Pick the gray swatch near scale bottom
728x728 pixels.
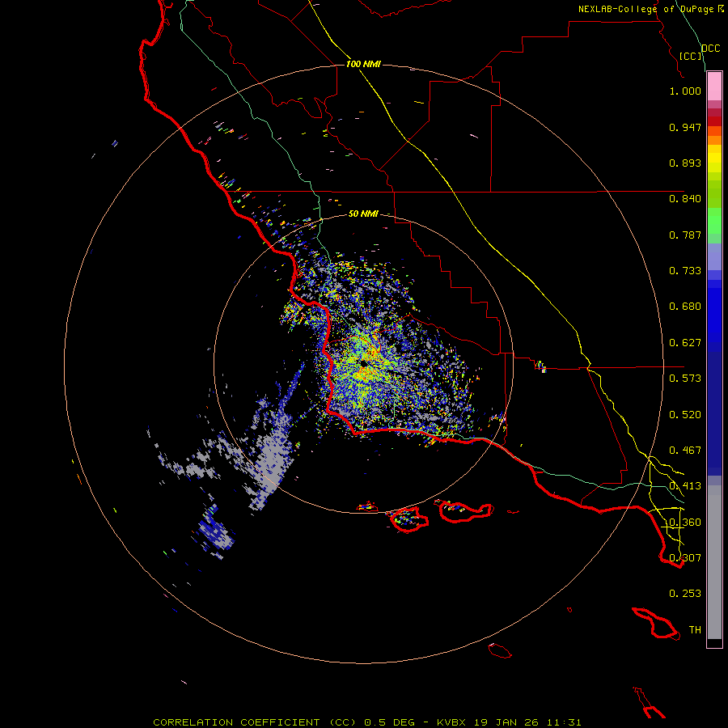tap(714, 562)
